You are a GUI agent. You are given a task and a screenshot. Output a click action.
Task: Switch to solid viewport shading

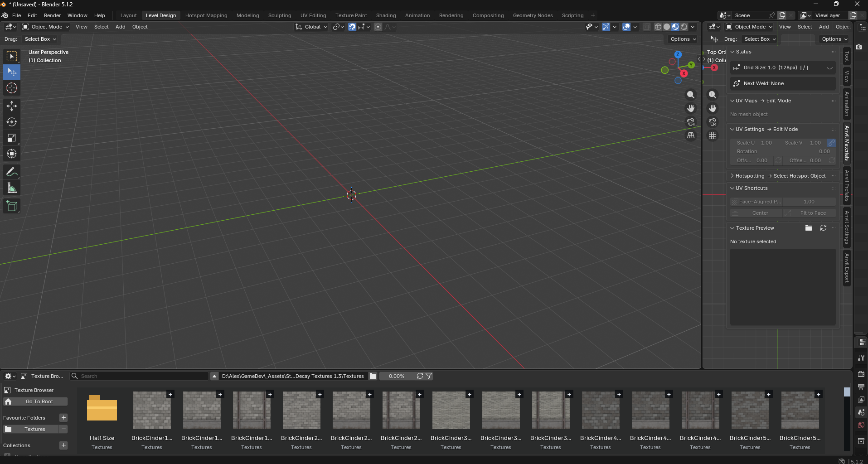tap(667, 27)
